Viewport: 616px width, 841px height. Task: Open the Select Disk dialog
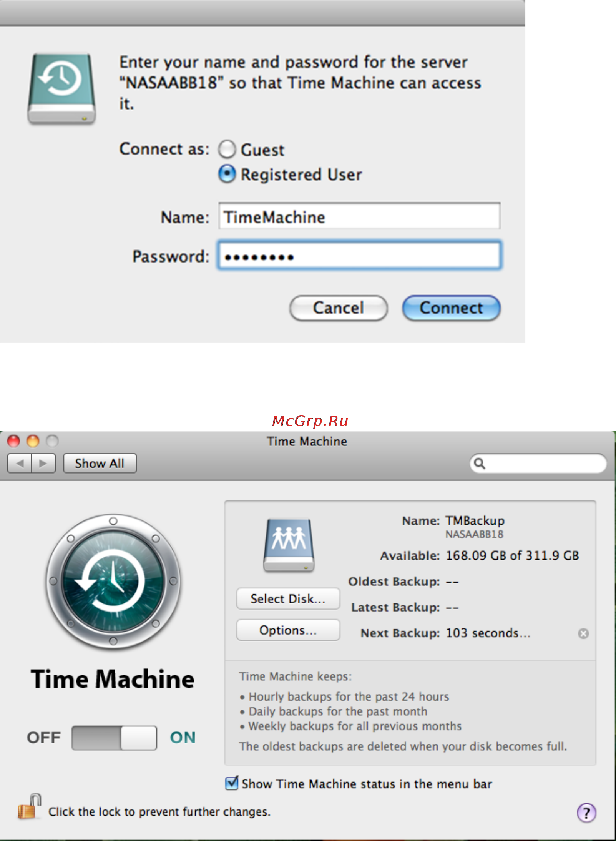(x=288, y=598)
